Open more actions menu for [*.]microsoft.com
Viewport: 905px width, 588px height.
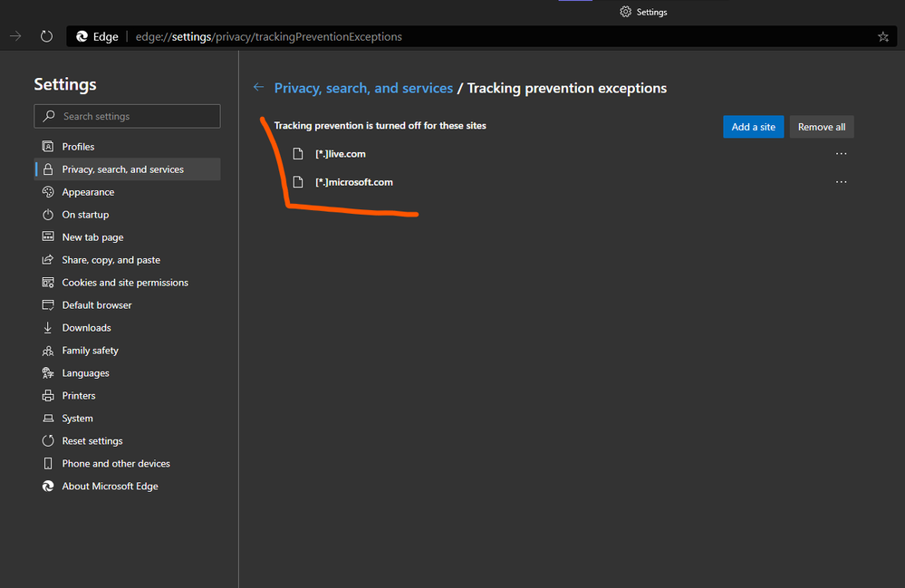(841, 182)
